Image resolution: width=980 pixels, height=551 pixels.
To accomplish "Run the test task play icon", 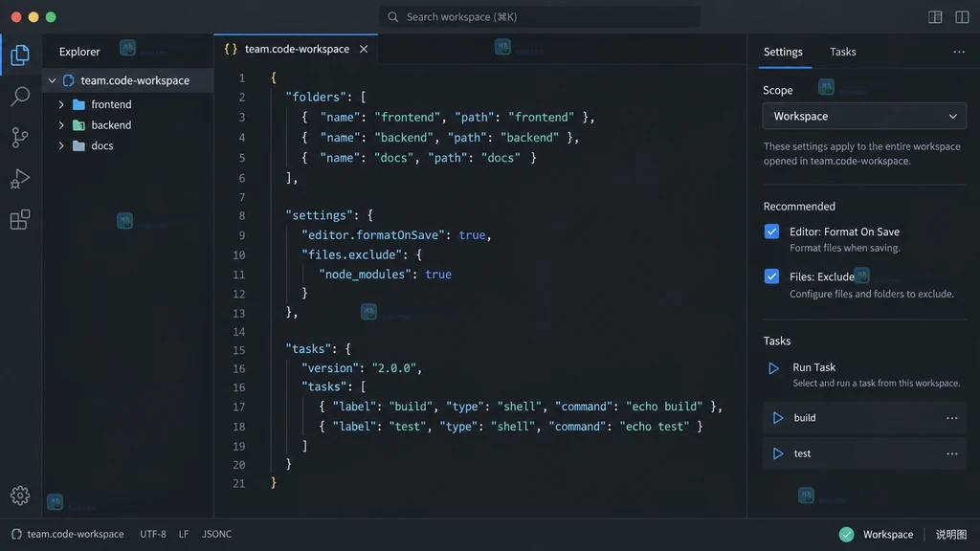I will [x=777, y=453].
